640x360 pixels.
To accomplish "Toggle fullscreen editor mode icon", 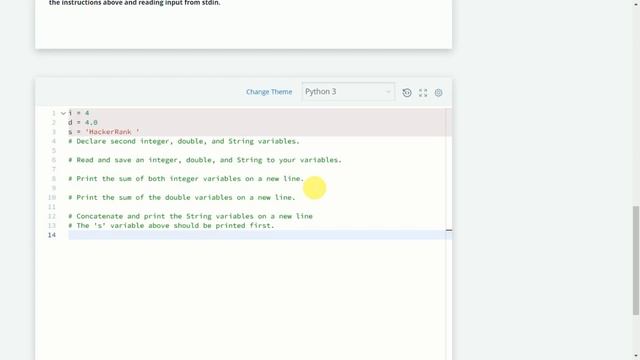I will click(x=423, y=93).
